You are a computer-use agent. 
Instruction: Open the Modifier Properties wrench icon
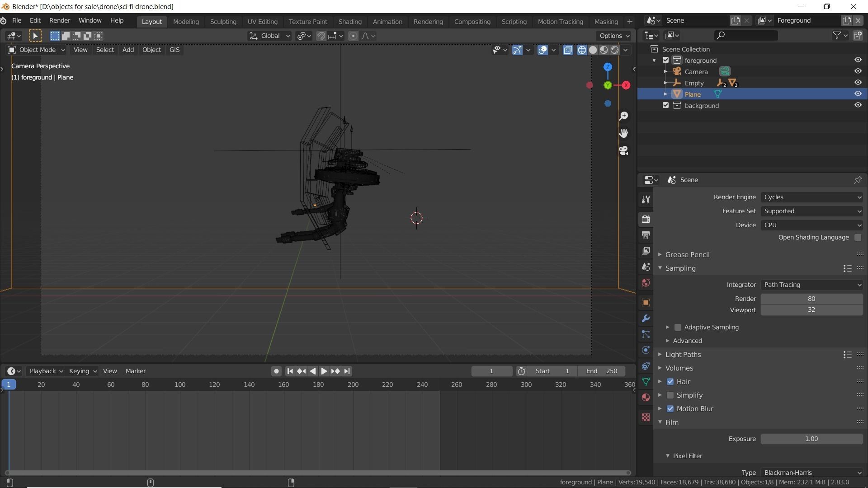[x=646, y=319]
